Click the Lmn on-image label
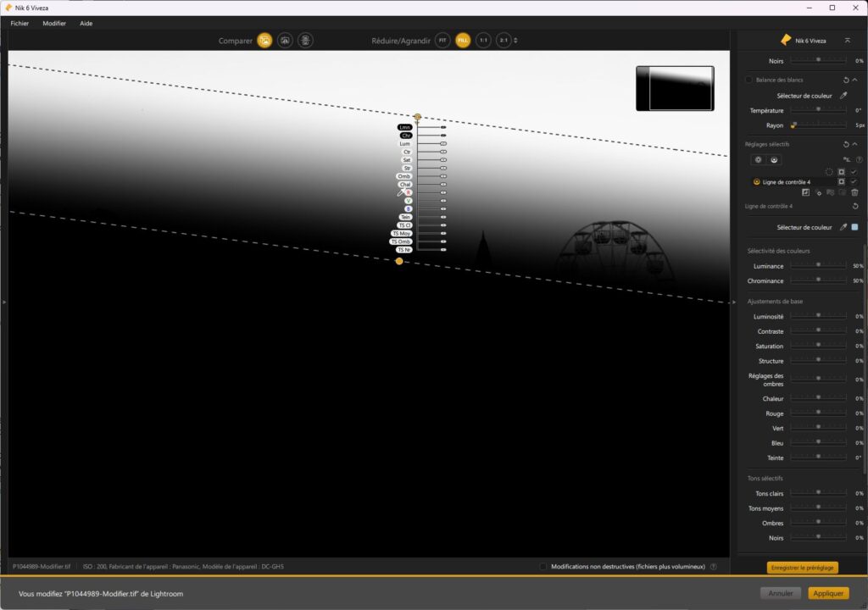This screenshot has width=868, height=610. 404,127
